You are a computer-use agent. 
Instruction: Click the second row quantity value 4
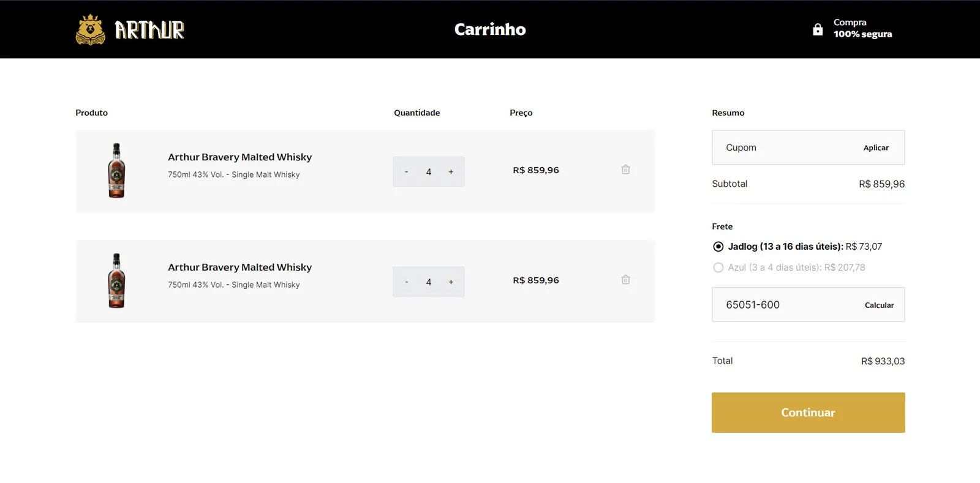tap(429, 282)
